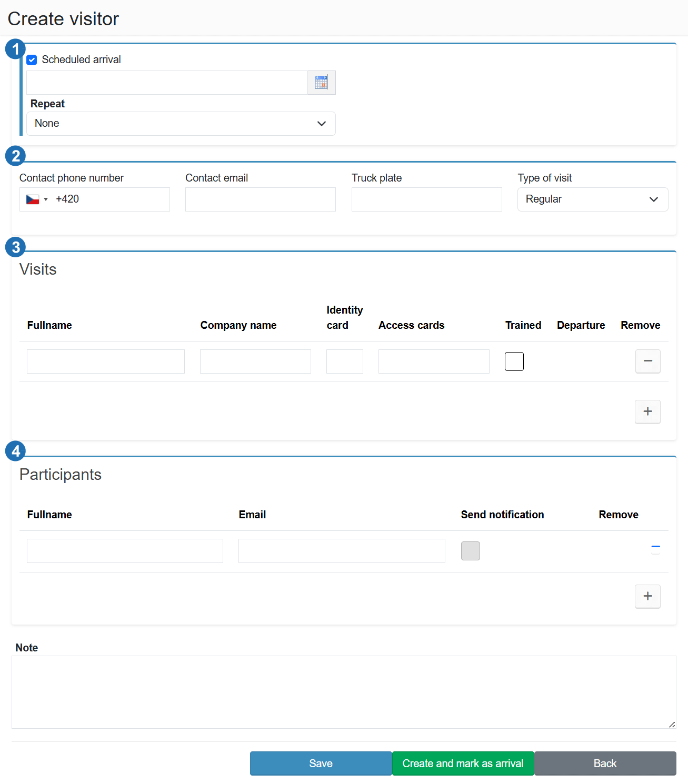688x784 pixels.
Task: Add a new participant row
Action: [x=647, y=596]
